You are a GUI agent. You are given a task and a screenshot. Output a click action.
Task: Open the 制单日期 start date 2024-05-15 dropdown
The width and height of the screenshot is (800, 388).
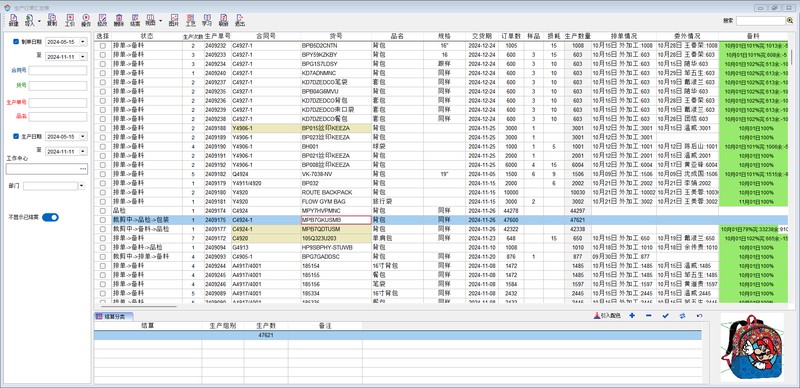[x=83, y=42]
